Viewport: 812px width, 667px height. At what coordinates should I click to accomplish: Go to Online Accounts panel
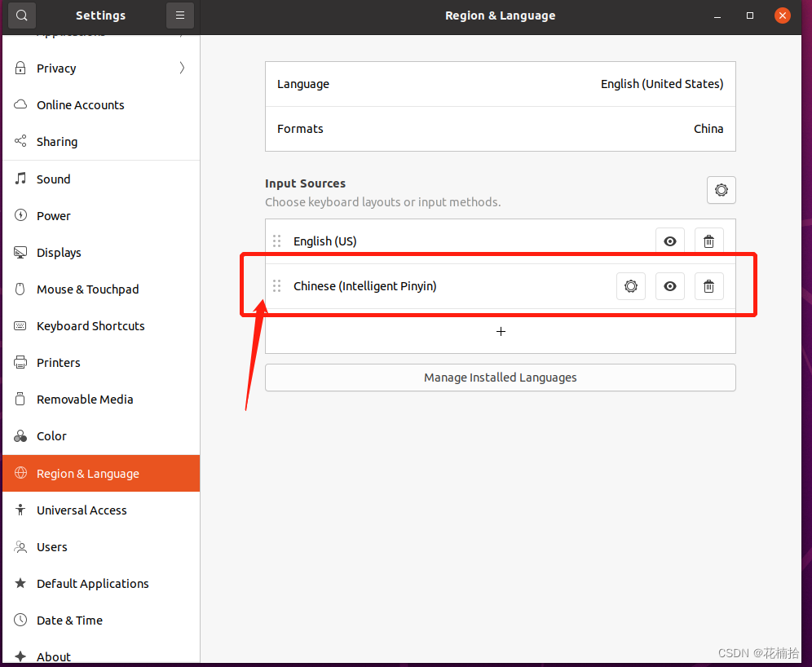point(101,105)
